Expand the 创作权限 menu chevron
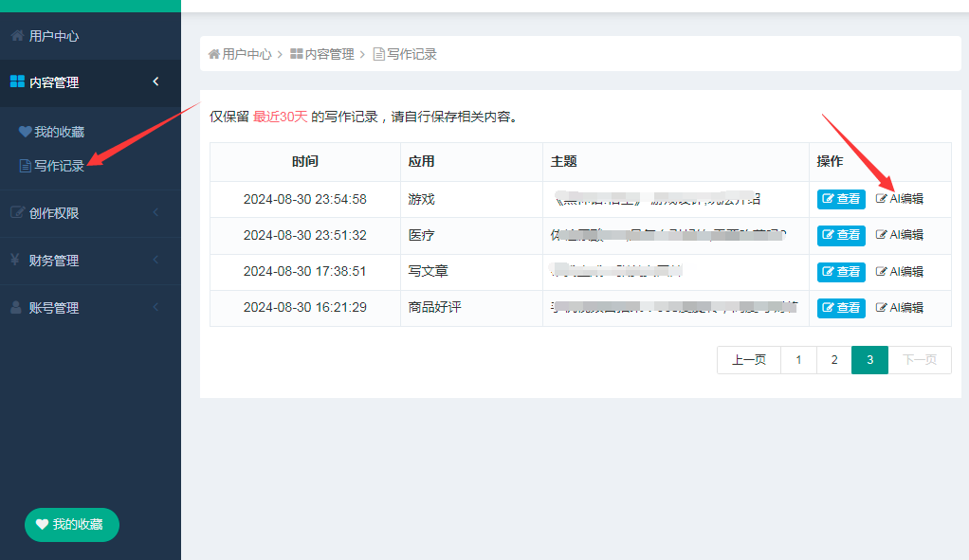The image size is (969, 560). click(x=155, y=213)
